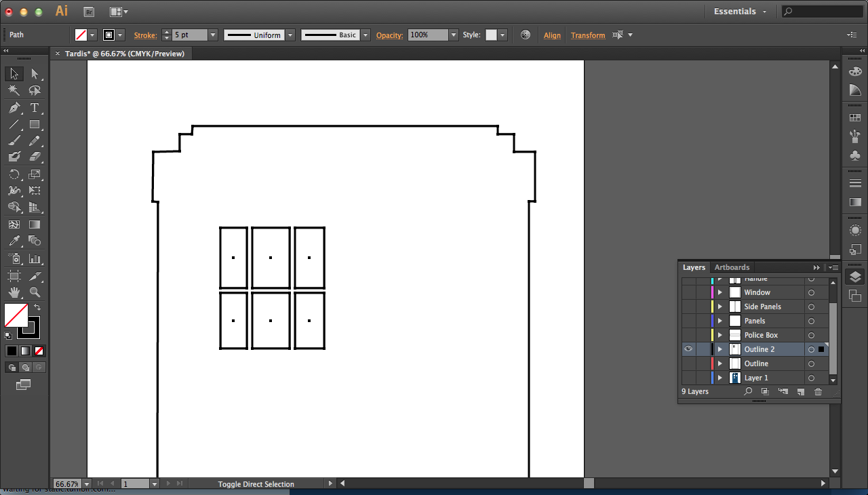The width and height of the screenshot is (868, 495).
Task: Select the Scale tool
Action: [35, 174]
